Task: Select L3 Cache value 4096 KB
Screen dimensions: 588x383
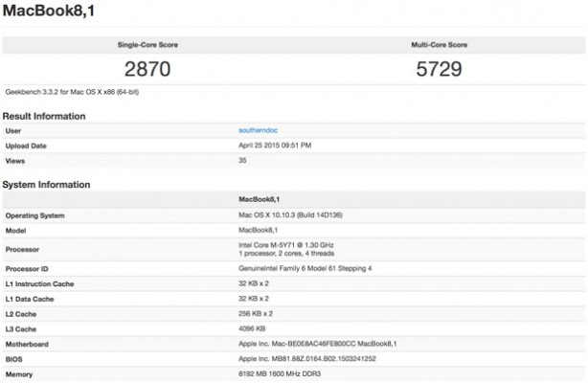Action: point(252,328)
